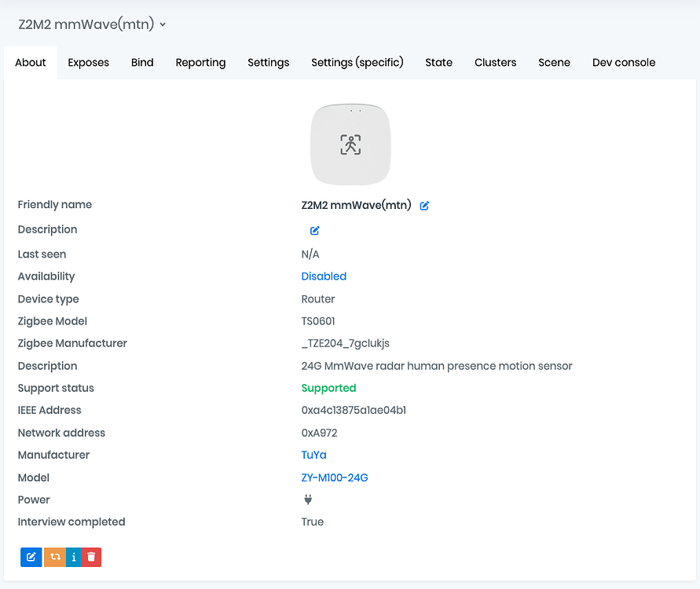
Task: Click the Disabled availability link
Action: [x=324, y=276]
